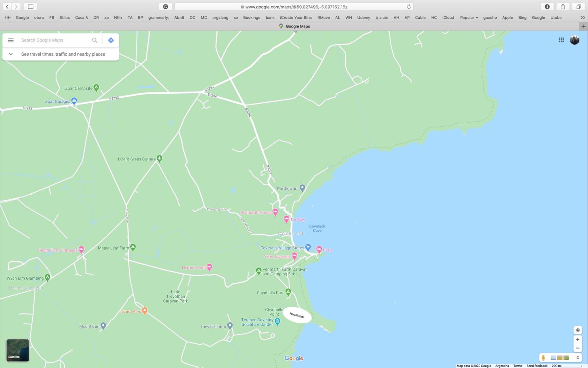Open the Google Maps hamburger menu
Image resolution: width=588 pixels, height=368 pixels.
(11, 40)
